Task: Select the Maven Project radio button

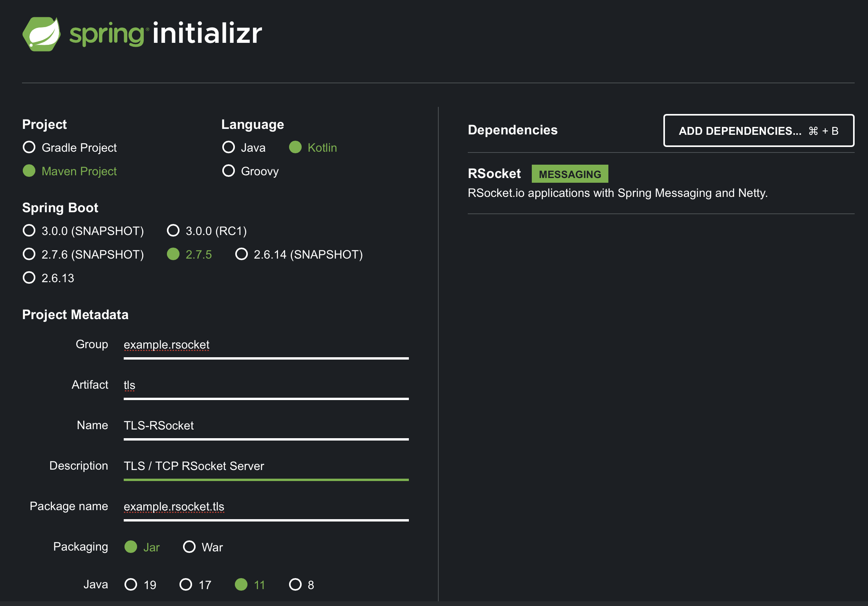Action: [29, 171]
